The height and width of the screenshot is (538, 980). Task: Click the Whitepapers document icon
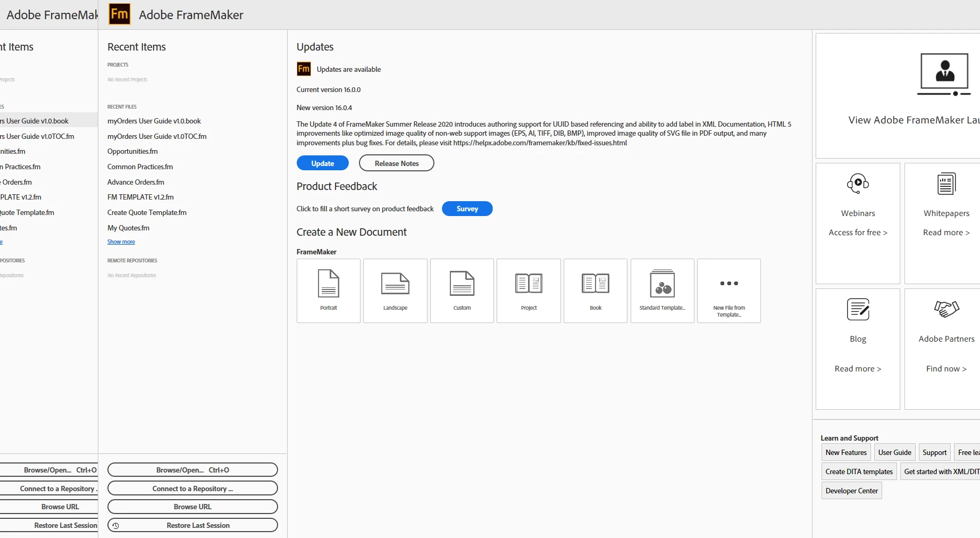click(947, 184)
